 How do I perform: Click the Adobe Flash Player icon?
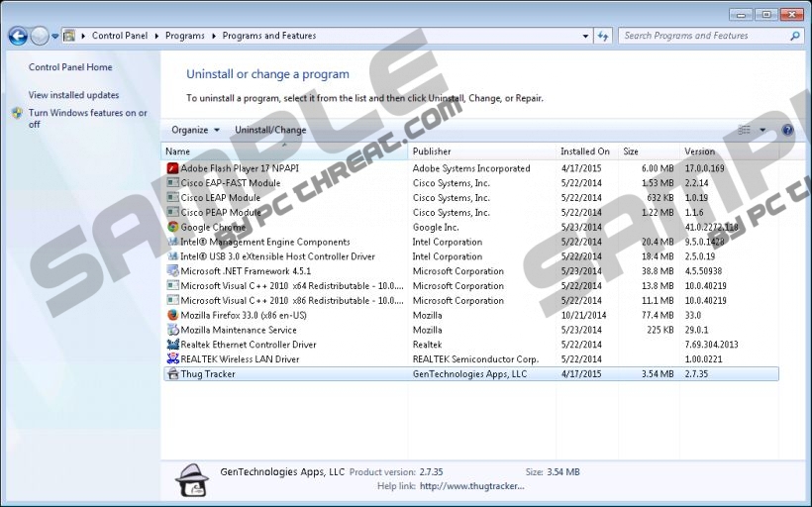click(173, 168)
